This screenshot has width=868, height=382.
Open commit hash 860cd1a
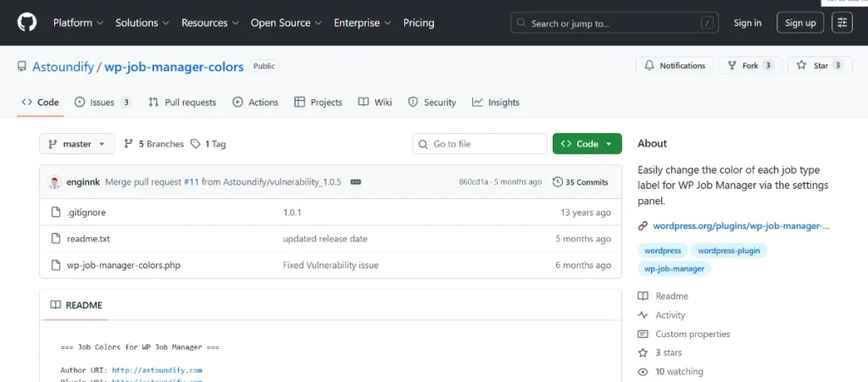pyautogui.click(x=474, y=182)
